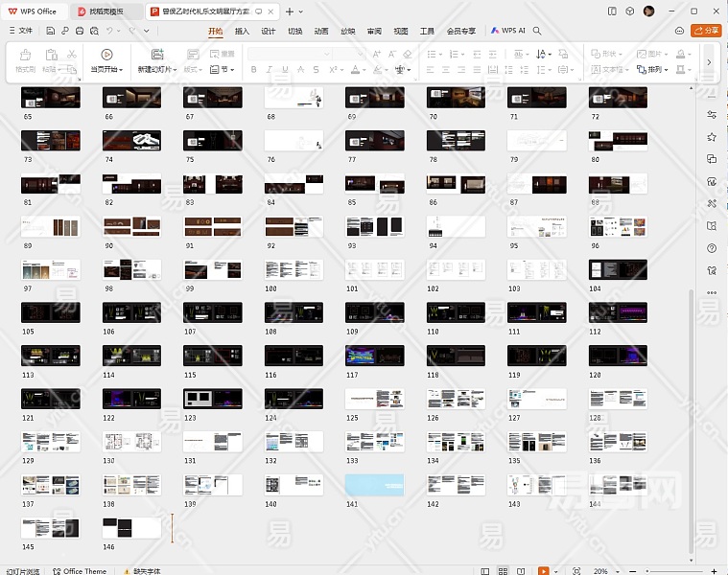The image size is (728, 575).
Task: Click the Save icon in quick access toolbar
Action: click(x=52, y=31)
